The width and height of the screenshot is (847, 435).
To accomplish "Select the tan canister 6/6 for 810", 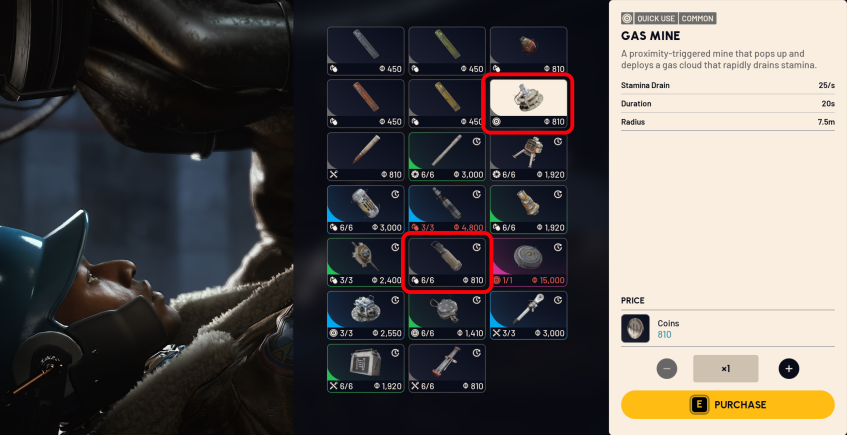I will coord(447,263).
